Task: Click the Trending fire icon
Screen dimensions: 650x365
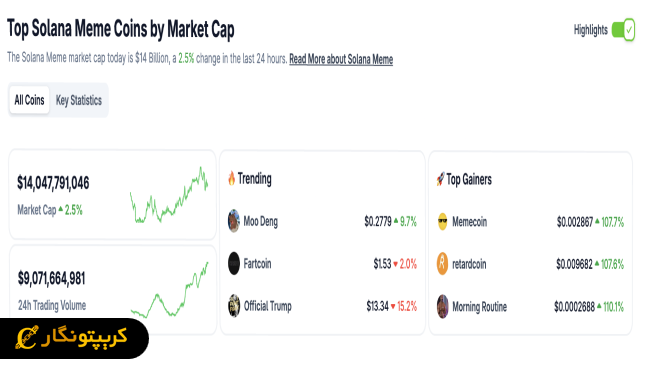Action: 232,178
